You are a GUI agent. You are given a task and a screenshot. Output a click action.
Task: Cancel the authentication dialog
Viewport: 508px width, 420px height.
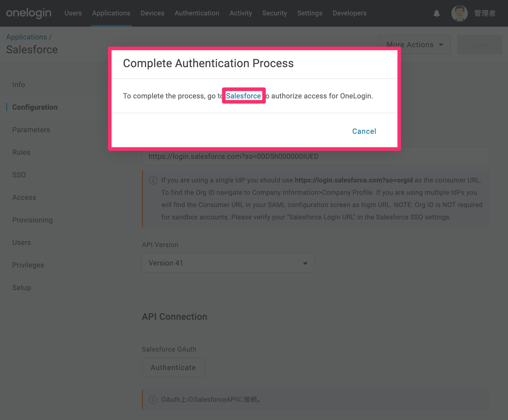point(364,131)
